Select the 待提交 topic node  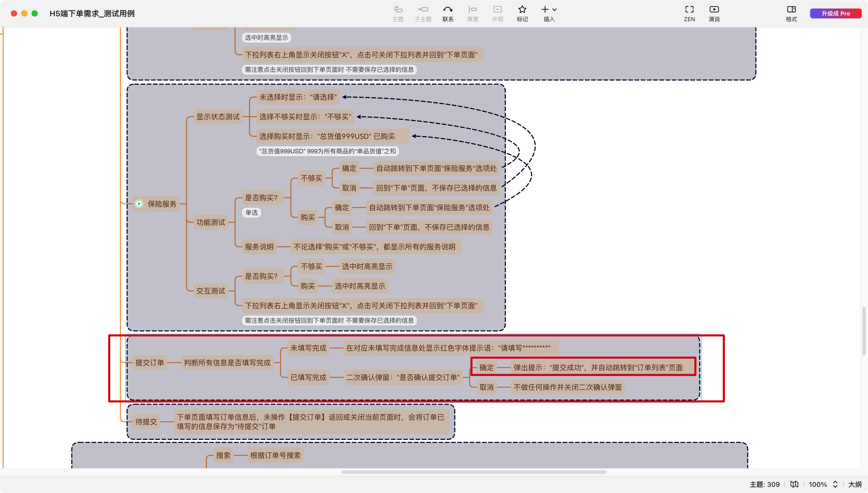pos(146,422)
